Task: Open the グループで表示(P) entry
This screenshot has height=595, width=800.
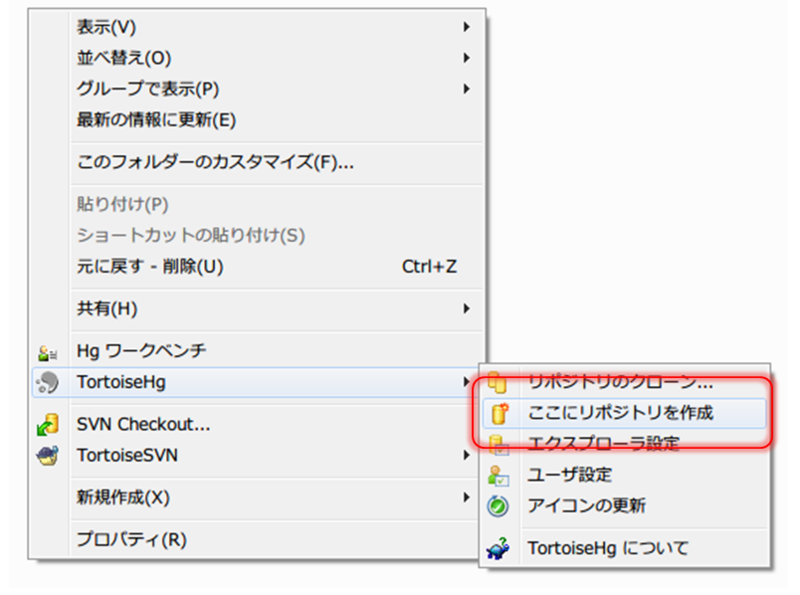Action: [258, 89]
